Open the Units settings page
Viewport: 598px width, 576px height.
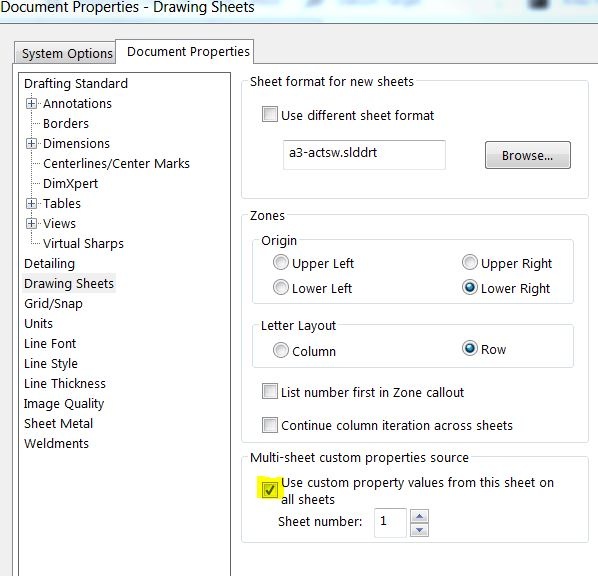tap(38, 323)
